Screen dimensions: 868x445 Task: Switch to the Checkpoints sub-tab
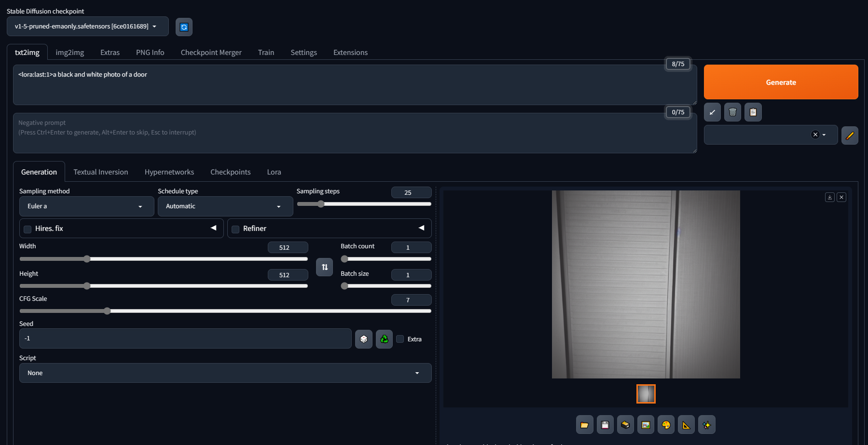(x=231, y=172)
